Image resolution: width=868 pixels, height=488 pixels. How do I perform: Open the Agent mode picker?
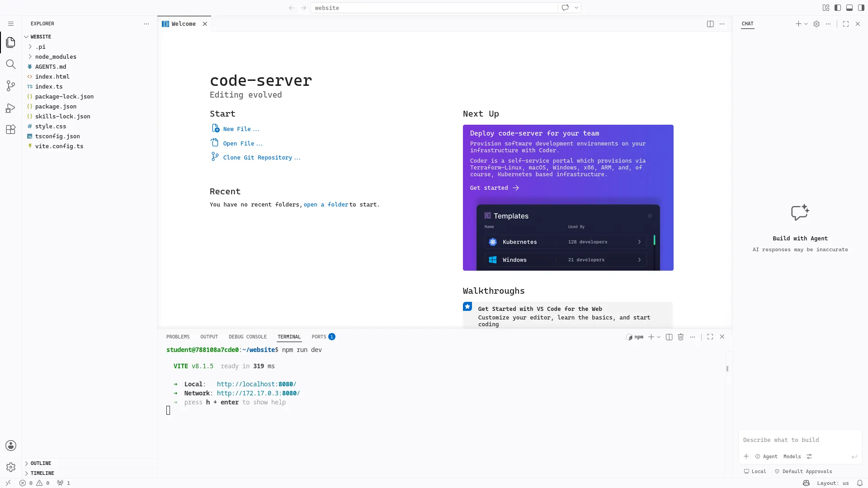click(766, 456)
